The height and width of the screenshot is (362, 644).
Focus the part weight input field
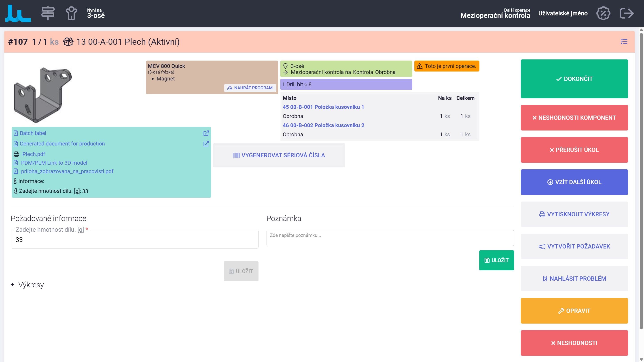tap(134, 239)
